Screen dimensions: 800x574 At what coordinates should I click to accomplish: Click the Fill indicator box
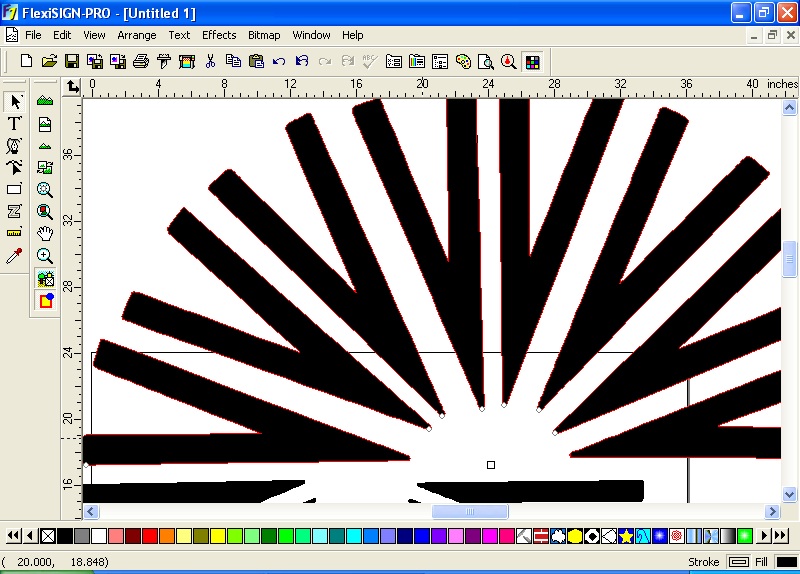pos(786,562)
